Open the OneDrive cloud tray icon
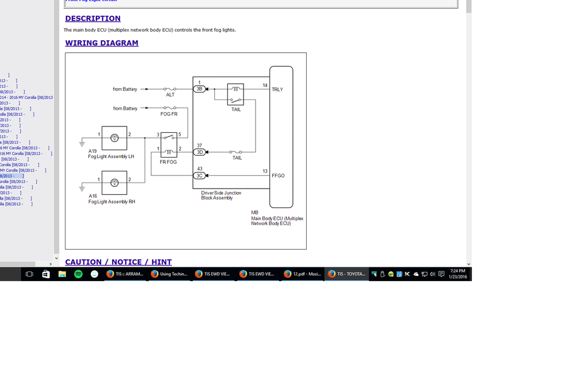The image size is (588, 368). pyautogui.click(x=416, y=274)
